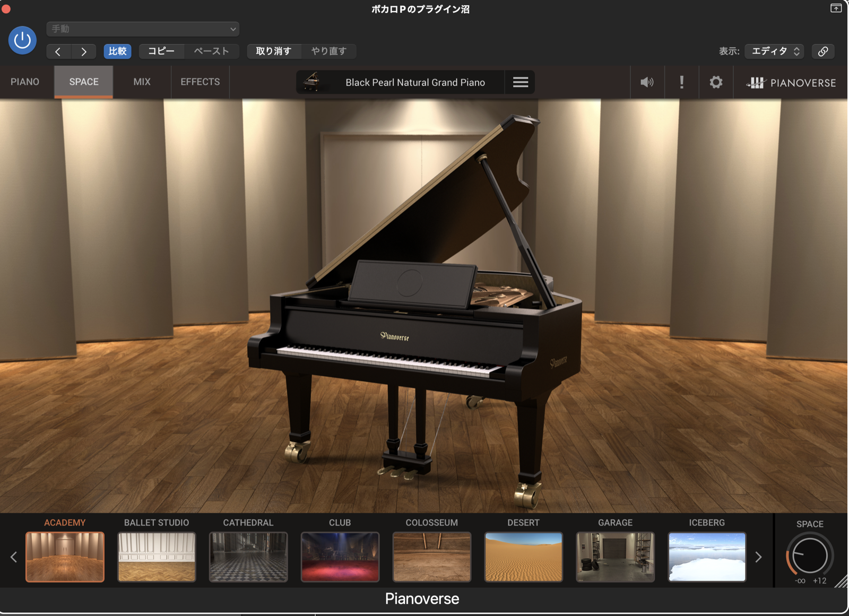The height and width of the screenshot is (616, 849).
Task: Toggle the 比較 compare button
Action: 117,51
